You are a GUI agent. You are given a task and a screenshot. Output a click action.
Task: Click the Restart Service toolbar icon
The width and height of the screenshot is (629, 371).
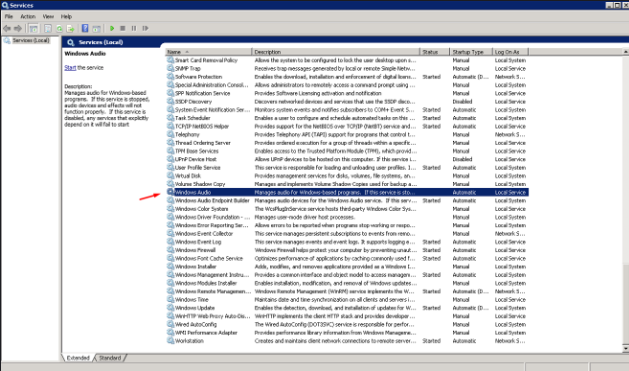pyautogui.click(x=145, y=28)
